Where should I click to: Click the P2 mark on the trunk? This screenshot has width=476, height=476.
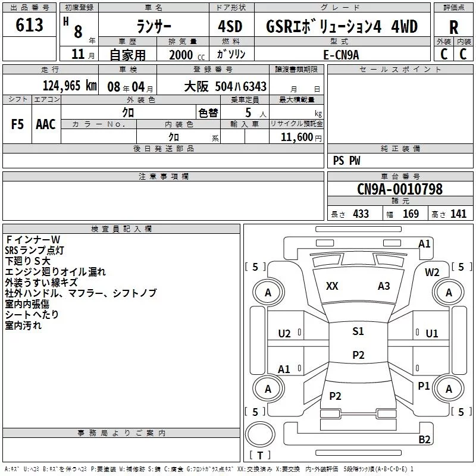335,396
